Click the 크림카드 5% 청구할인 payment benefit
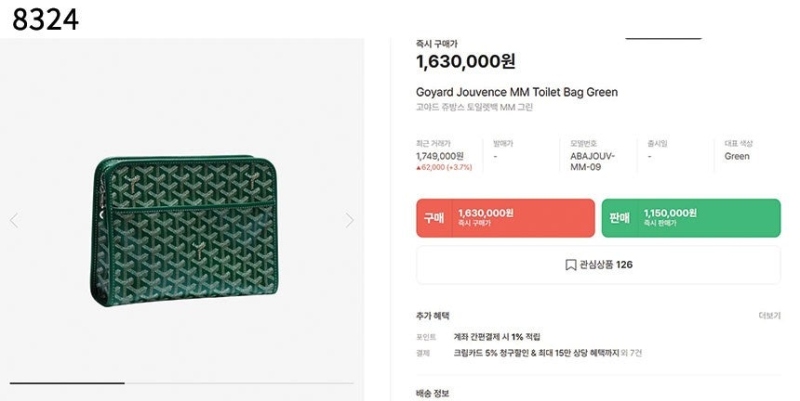Image resolution: width=800 pixels, height=401 pixels. [536, 353]
